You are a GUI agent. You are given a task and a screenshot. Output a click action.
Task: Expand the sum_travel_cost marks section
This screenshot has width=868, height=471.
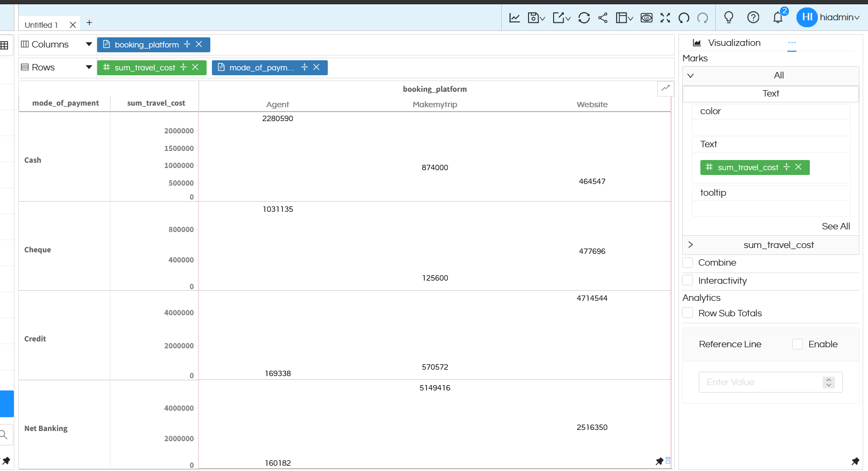[690, 245]
